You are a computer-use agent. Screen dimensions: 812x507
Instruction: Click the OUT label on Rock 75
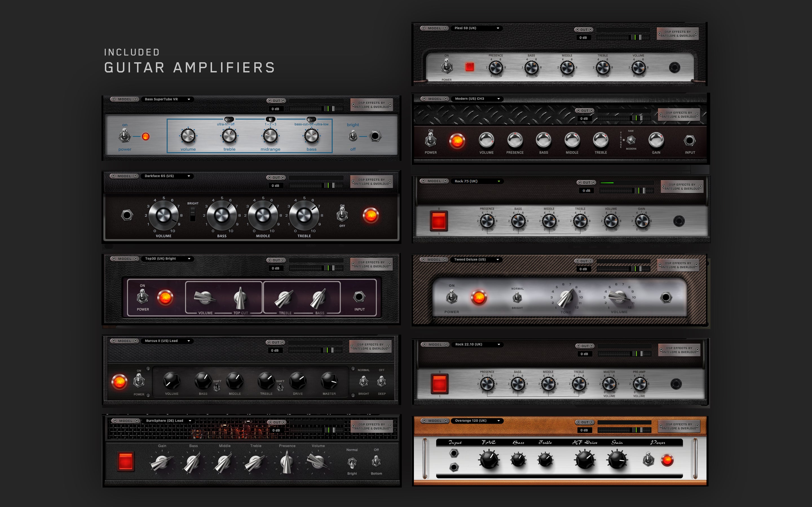[586, 183]
